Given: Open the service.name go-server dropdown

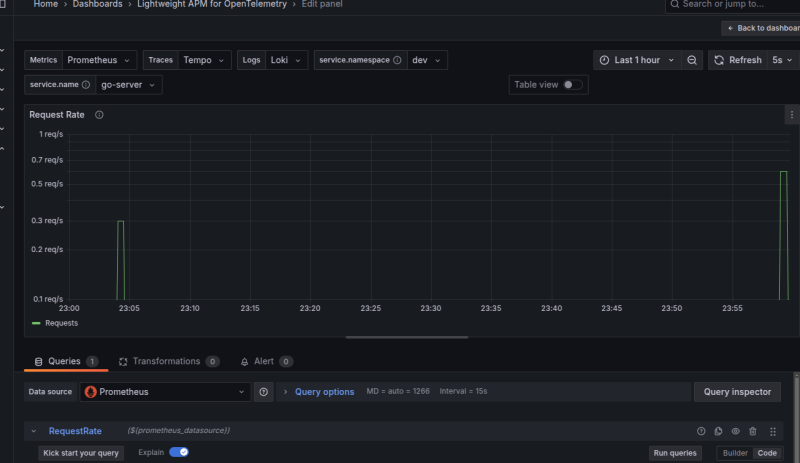Looking at the screenshot, I should click(130, 85).
